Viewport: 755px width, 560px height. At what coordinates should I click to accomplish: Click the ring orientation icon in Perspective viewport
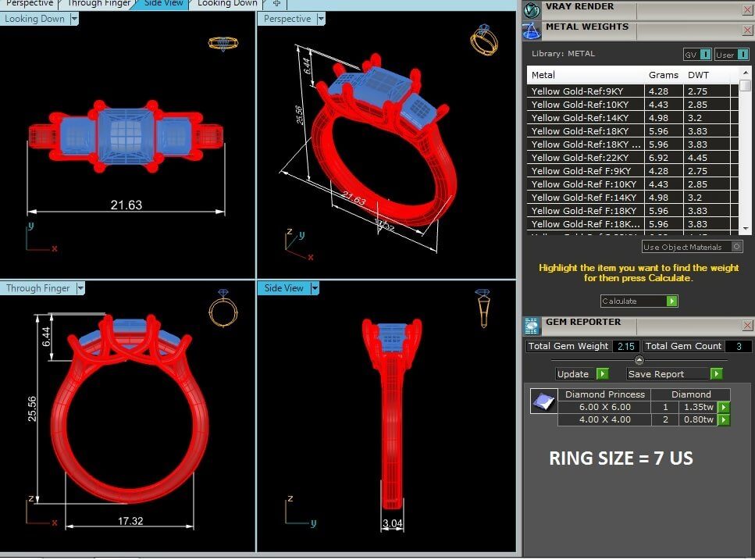[x=484, y=40]
